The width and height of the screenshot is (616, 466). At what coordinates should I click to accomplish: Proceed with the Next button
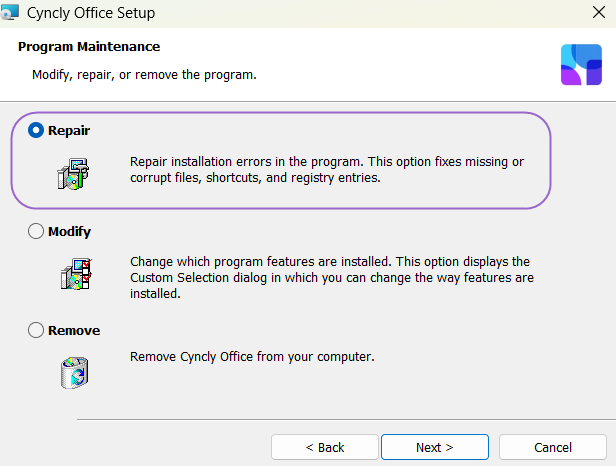click(435, 447)
